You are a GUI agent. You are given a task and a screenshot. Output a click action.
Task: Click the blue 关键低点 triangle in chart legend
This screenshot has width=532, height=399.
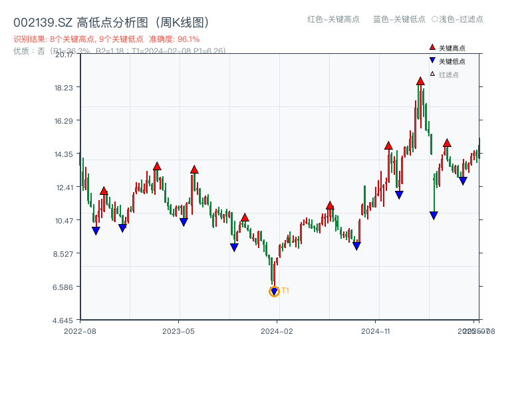(x=432, y=61)
